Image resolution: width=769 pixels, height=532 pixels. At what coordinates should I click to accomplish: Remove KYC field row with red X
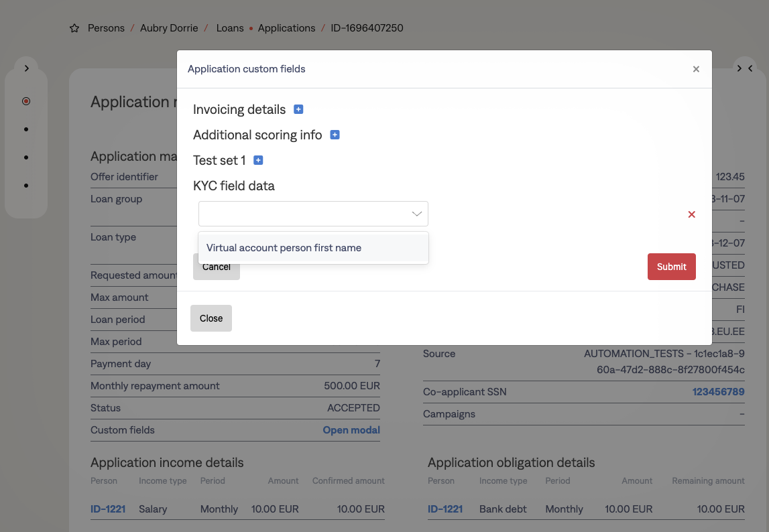point(692,214)
